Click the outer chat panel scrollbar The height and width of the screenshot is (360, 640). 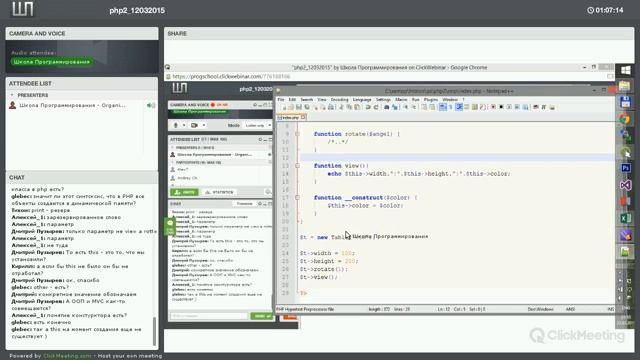click(154, 331)
